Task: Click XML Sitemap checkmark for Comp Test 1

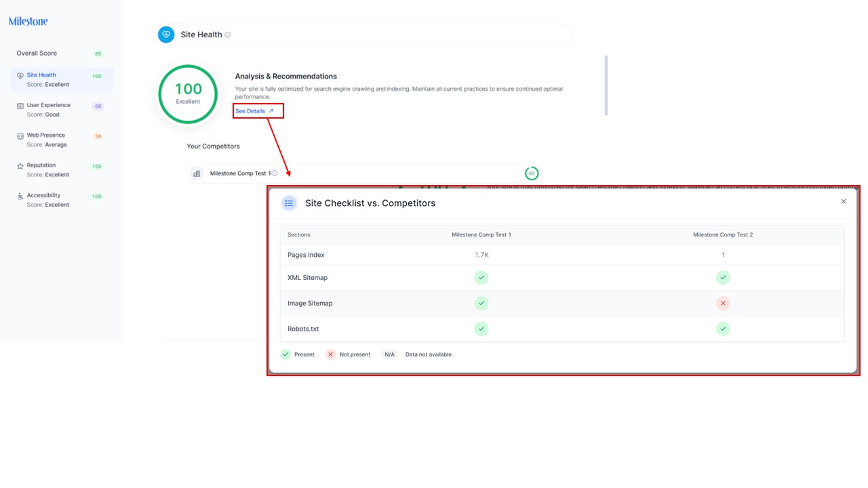Action: pos(481,277)
